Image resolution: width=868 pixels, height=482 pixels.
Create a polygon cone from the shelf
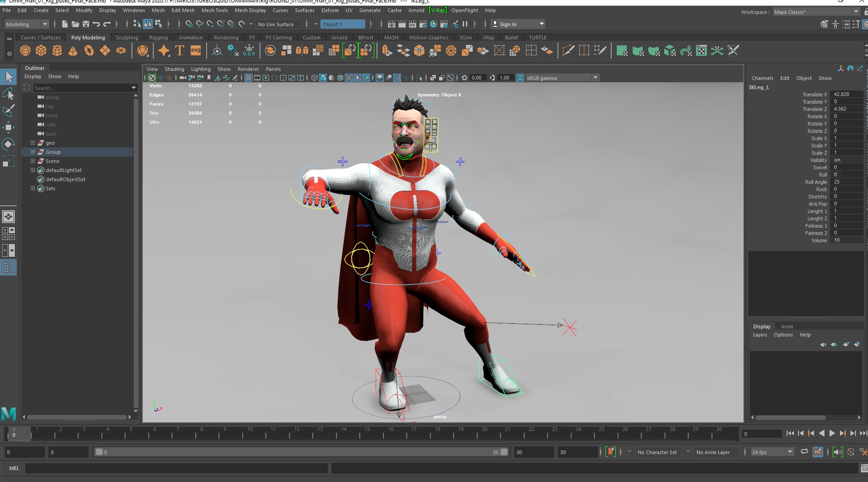tap(73, 51)
